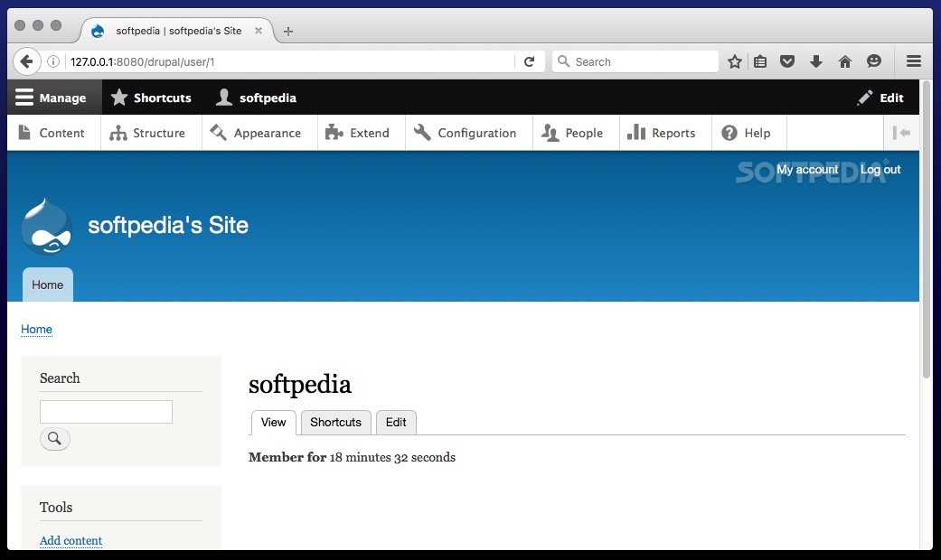
Task: Reload the page with the refresh icon
Action: point(529,61)
